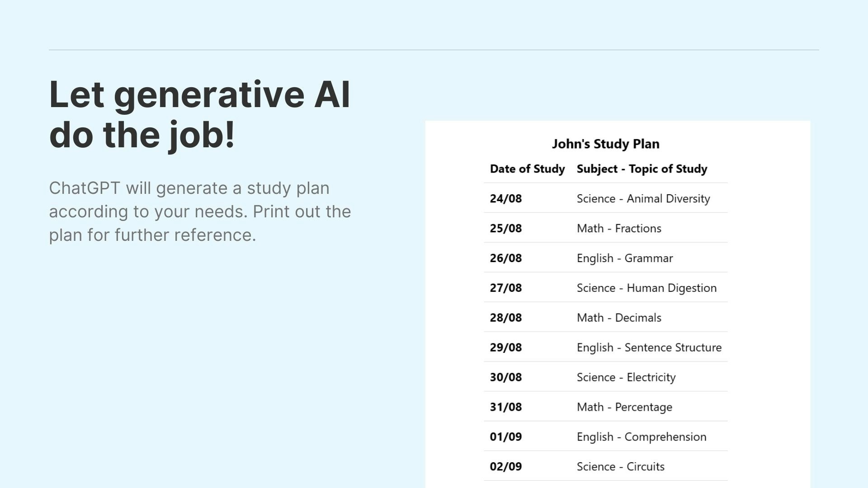The width and height of the screenshot is (868, 488).
Task: Select the "Subject - Topic of Study" header
Action: click(x=642, y=169)
